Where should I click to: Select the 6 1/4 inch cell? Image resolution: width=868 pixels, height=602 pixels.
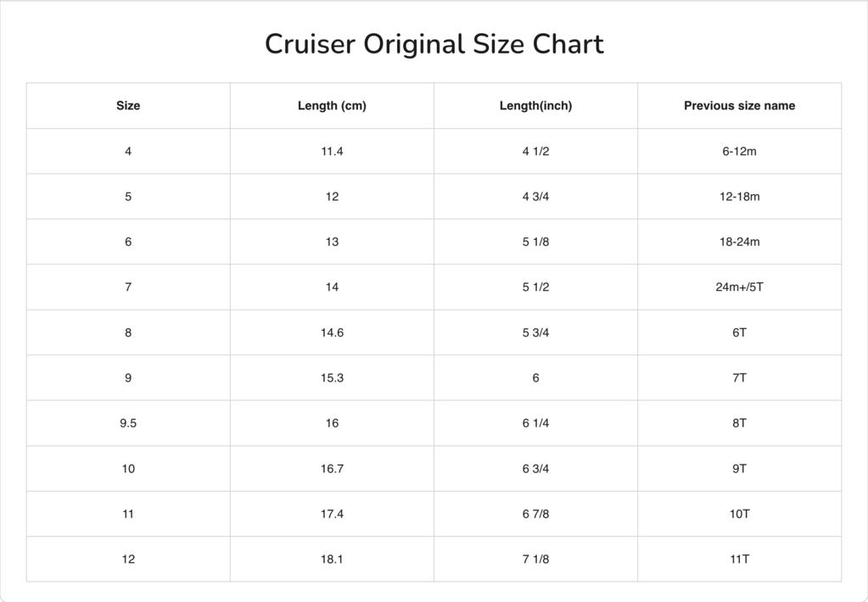[535, 423]
